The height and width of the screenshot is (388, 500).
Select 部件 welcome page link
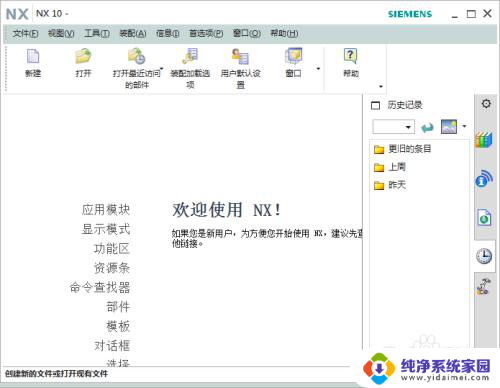pyautogui.click(x=118, y=307)
